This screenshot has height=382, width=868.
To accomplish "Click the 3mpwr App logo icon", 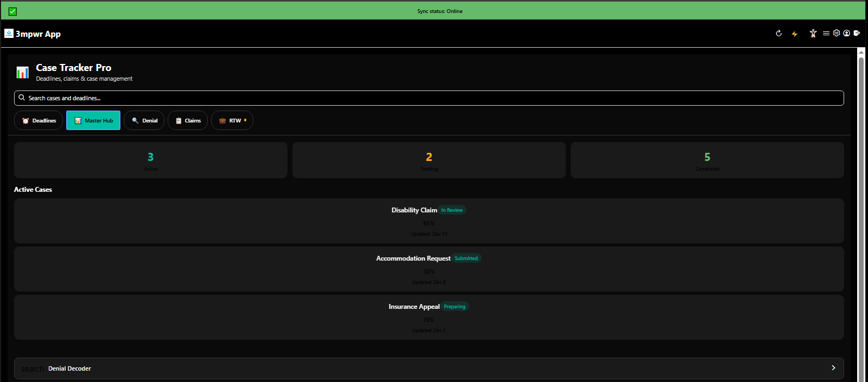I will pos(9,34).
